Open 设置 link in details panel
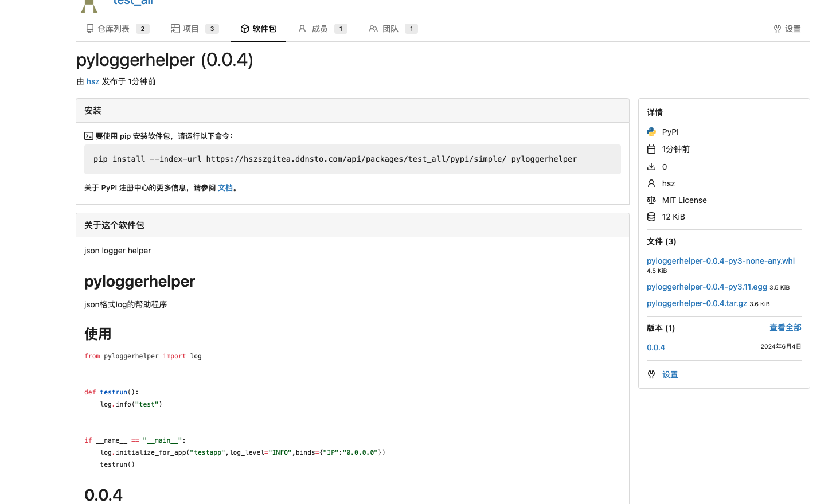Viewport: 836px width, 504px height. point(670,374)
